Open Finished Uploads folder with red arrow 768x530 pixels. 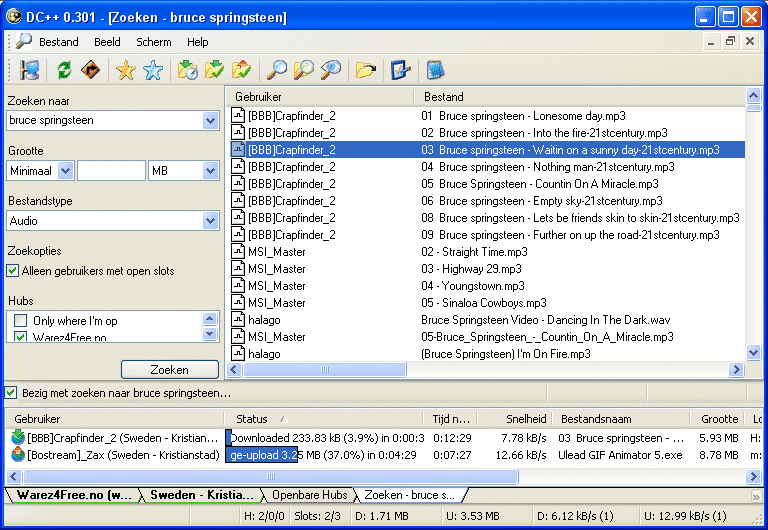click(x=241, y=70)
